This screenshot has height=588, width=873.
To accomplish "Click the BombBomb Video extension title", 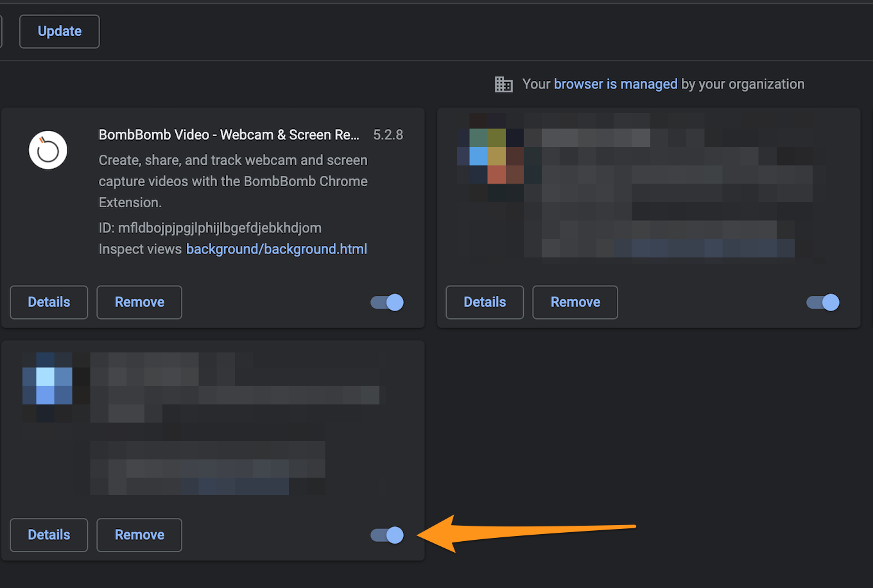I will tap(229, 135).
